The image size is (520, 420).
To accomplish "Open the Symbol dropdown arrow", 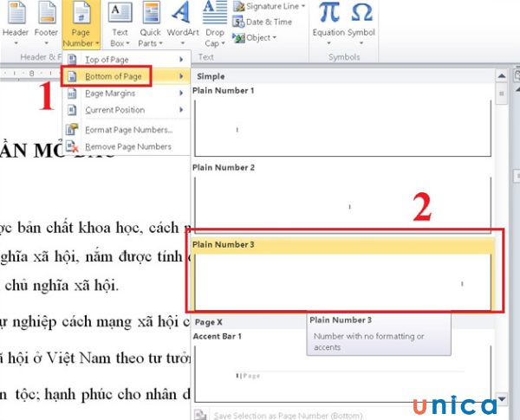I will [361, 43].
